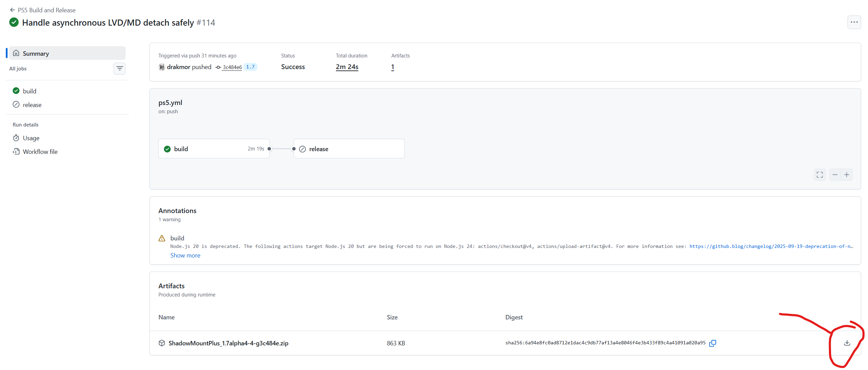The width and height of the screenshot is (868, 370).
Task: Open commit 3c484e6
Action: (232, 67)
